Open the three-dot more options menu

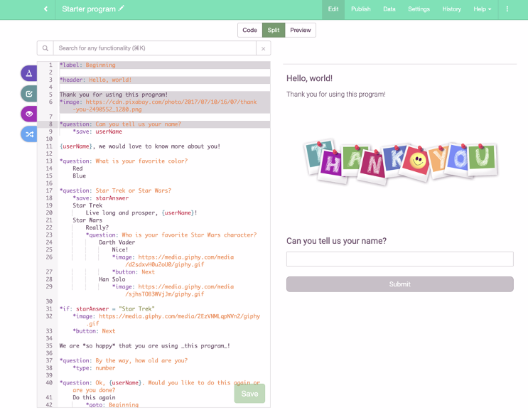click(507, 9)
